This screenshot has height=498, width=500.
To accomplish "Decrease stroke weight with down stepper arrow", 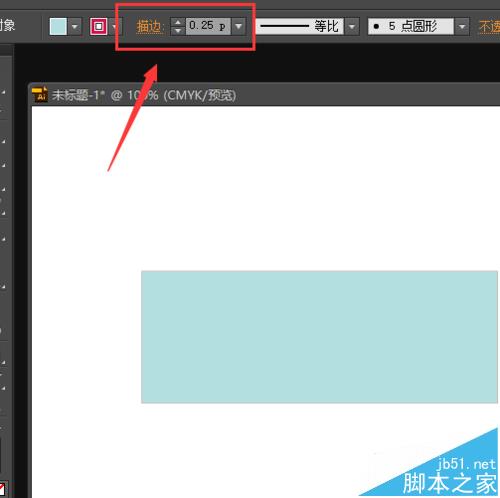I will click(x=178, y=31).
